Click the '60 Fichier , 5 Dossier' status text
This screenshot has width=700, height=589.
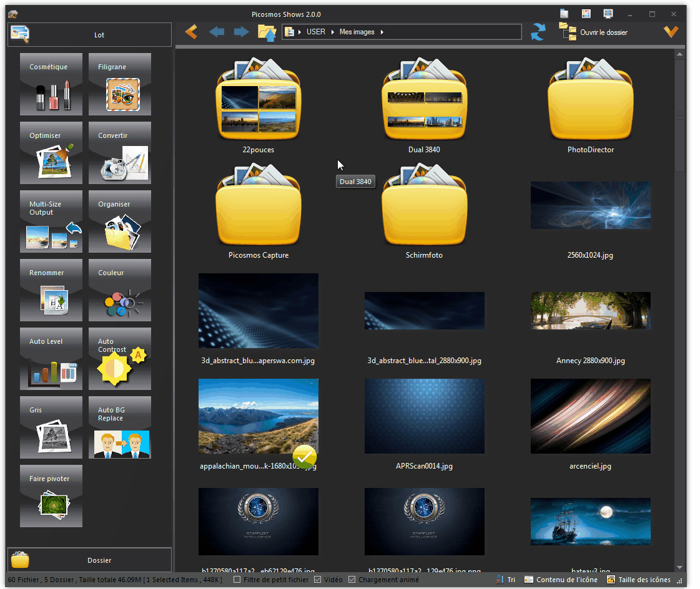pos(41,580)
